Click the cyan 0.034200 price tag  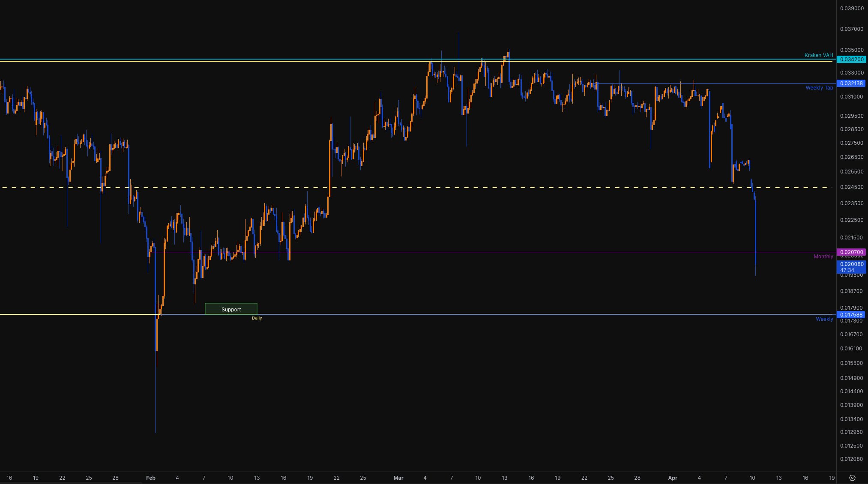click(851, 60)
